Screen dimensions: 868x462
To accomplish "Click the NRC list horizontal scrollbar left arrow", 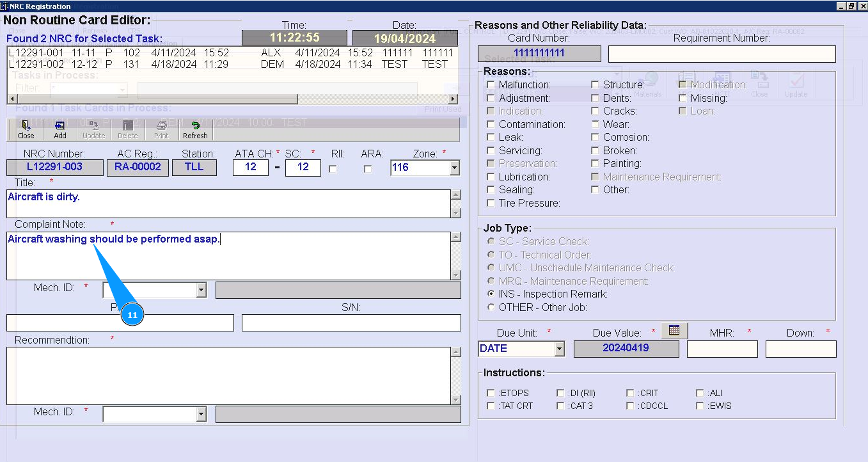I will click(12, 99).
